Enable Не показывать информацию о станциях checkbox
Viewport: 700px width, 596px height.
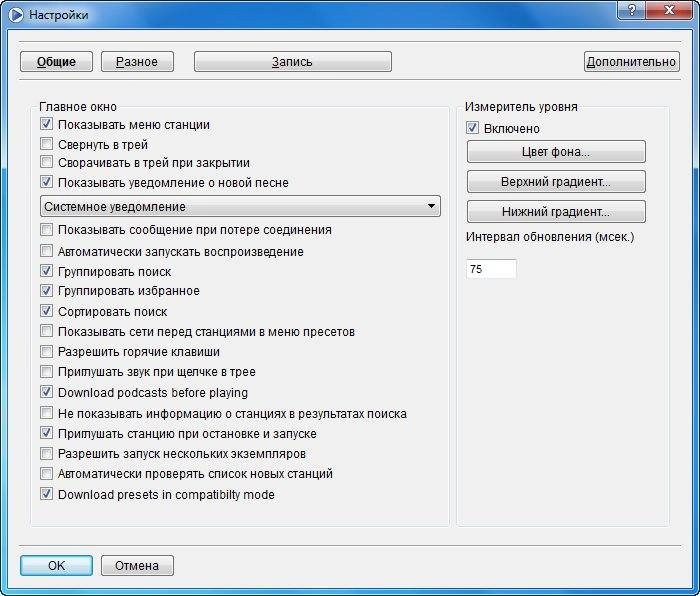46,413
